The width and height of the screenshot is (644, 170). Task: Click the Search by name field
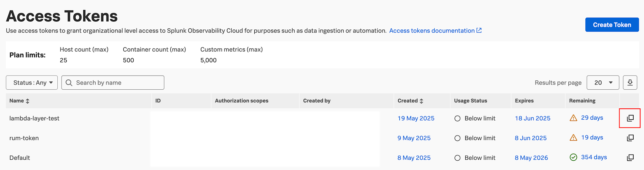pos(113,83)
